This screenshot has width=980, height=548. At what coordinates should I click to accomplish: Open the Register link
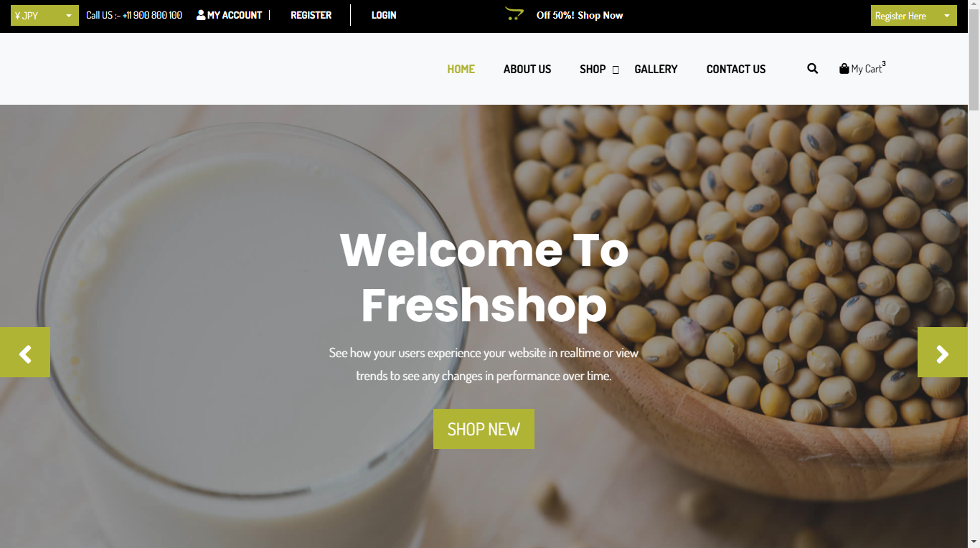(x=311, y=15)
